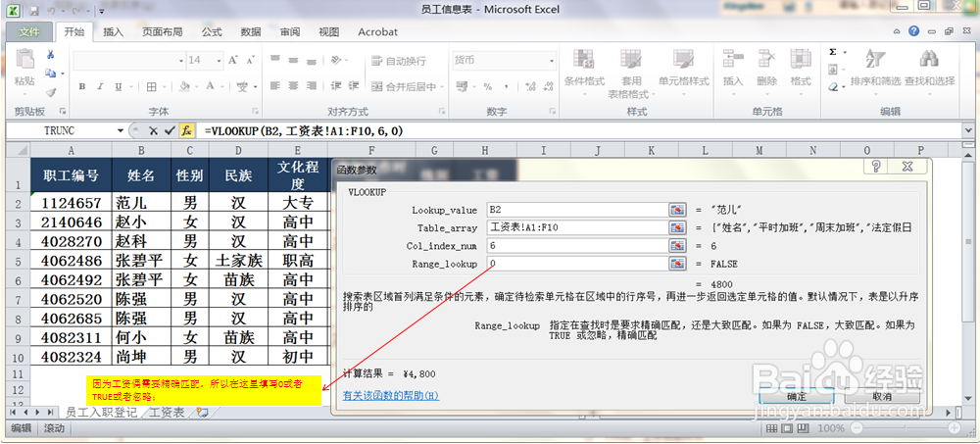Image resolution: width=980 pixels, height=444 pixels.
Task: Click the Cut scissors icon
Action: coord(51,55)
